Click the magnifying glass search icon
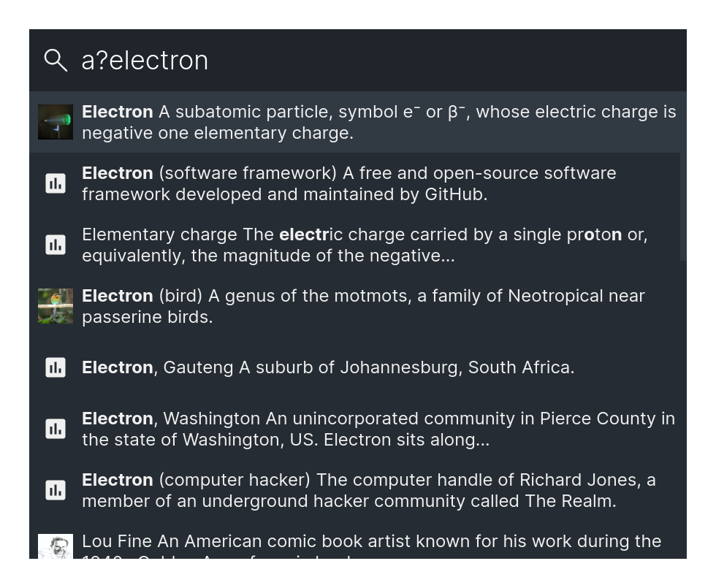Image resolution: width=716 pixels, height=588 pixels. [x=56, y=60]
